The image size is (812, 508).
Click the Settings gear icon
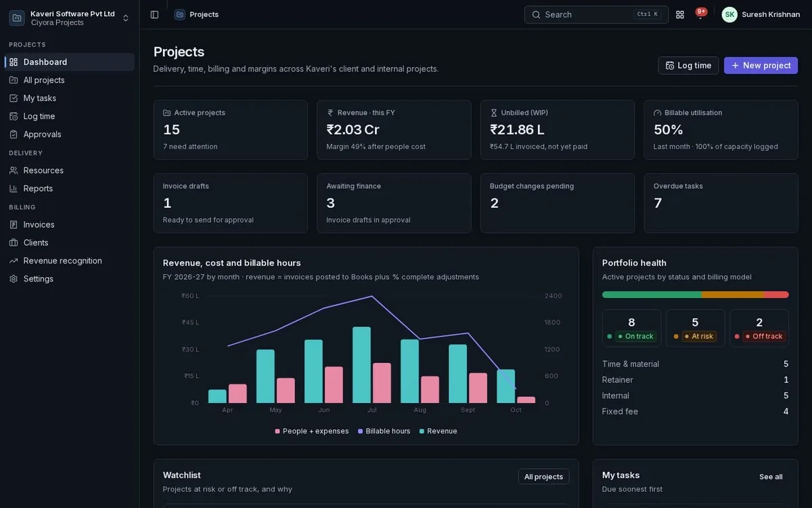14,278
